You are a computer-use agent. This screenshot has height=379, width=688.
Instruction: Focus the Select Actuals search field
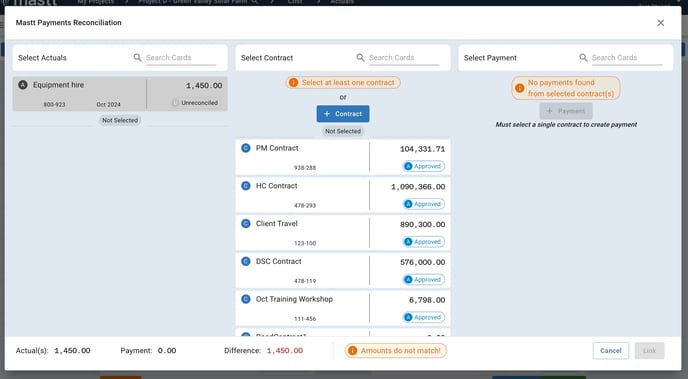pos(181,57)
